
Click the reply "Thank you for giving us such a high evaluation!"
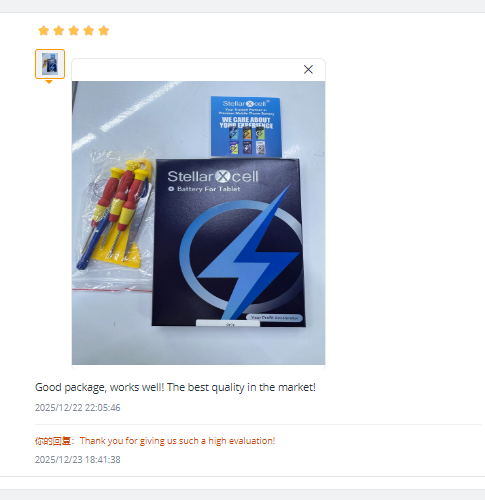[178, 441]
